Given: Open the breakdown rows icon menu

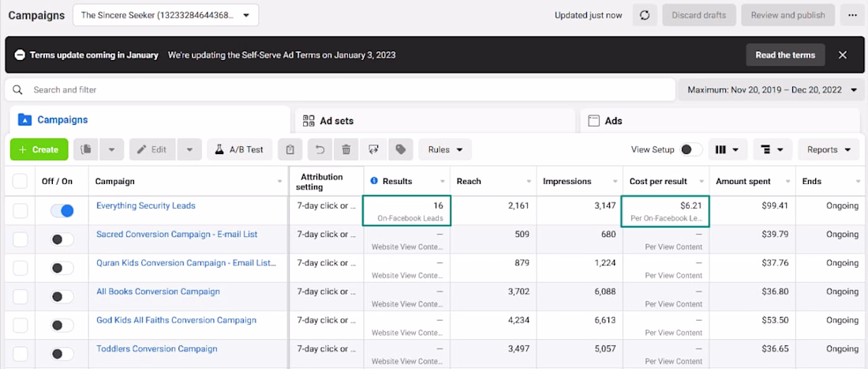Looking at the screenshot, I should pos(773,149).
